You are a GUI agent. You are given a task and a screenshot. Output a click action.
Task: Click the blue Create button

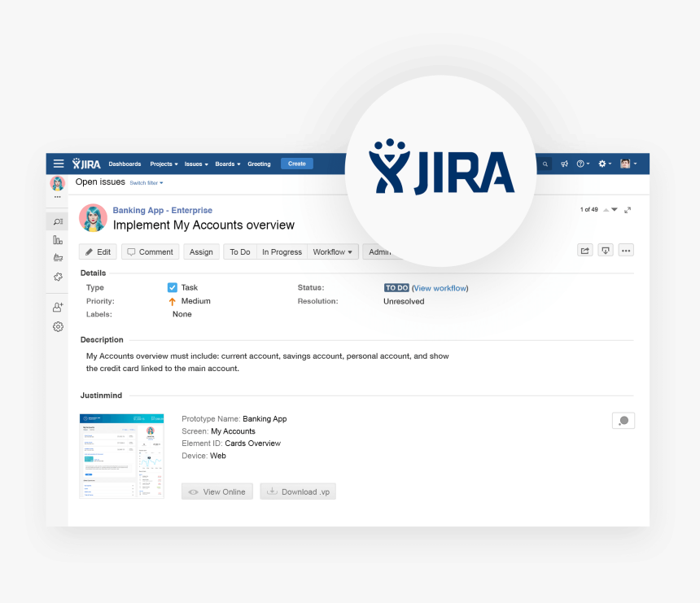[297, 164]
